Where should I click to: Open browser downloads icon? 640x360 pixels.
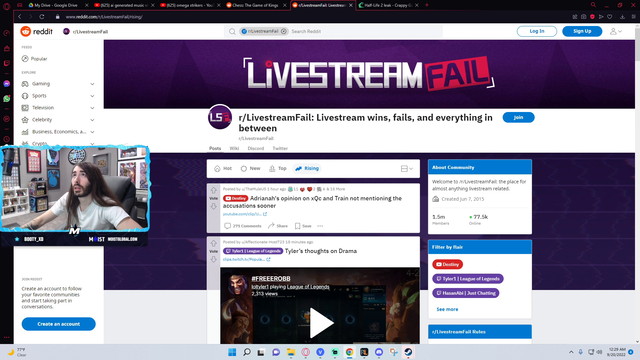coord(622,17)
